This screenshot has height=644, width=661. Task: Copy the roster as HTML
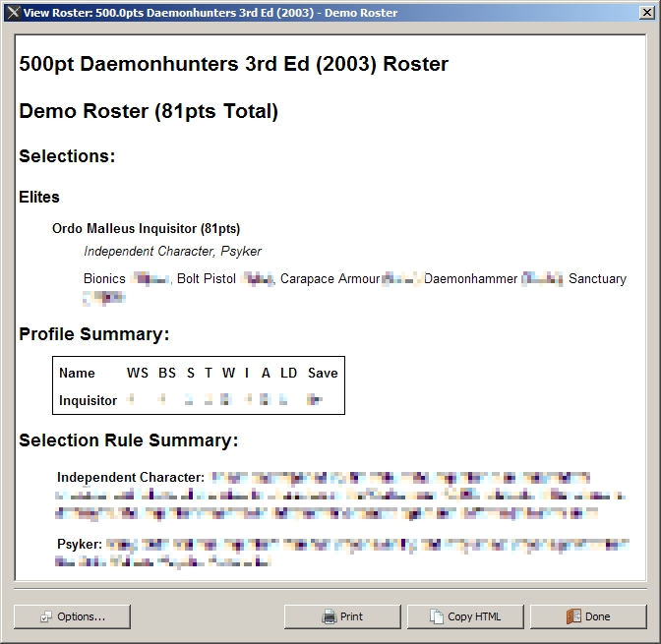(465, 616)
